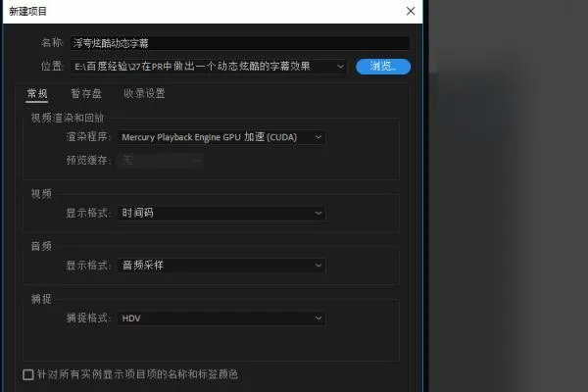Switch to the 常规 tab
588x392 pixels.
(x=37, y=93)
